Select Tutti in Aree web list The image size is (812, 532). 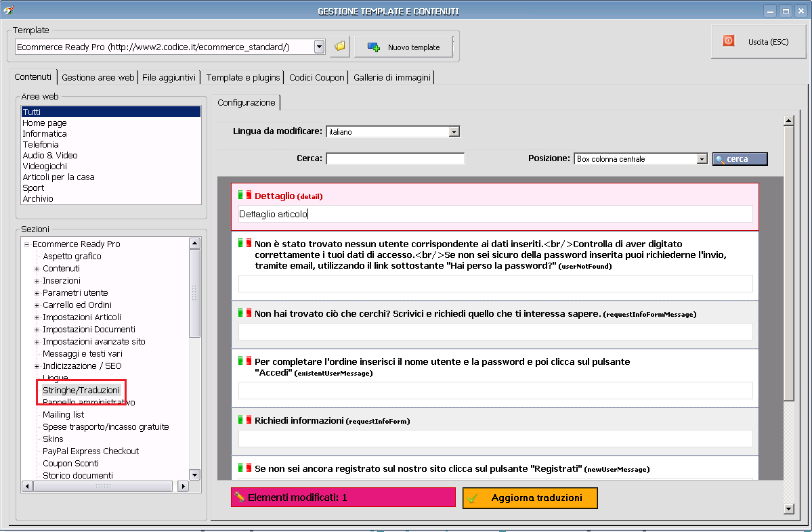click(111, 112)
